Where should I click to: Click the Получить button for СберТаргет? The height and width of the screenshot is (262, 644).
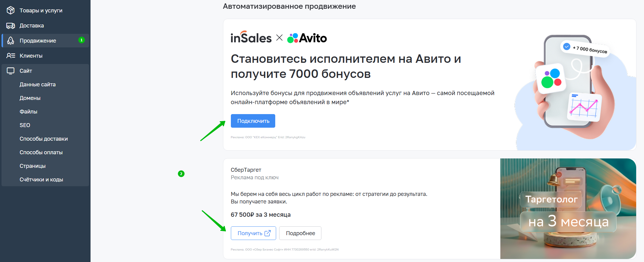tap(253, 233)
